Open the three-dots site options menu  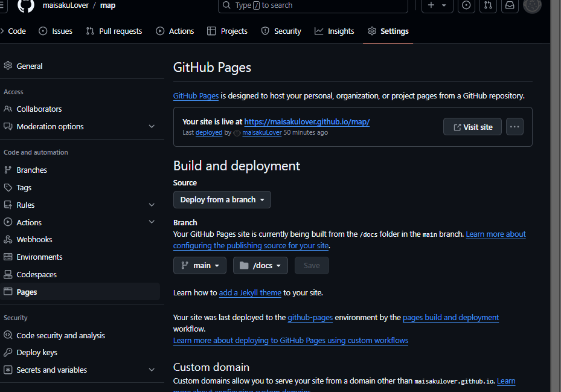(x=515, y=127)
